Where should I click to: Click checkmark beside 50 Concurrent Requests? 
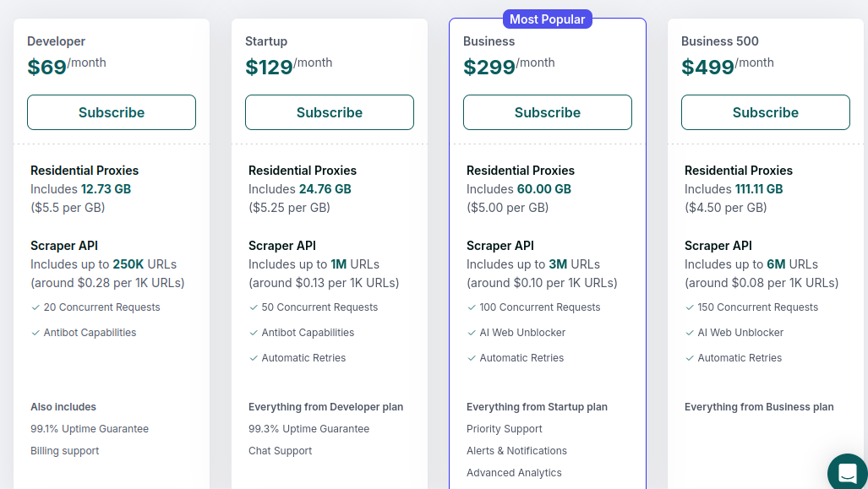[x=254, y=307]
